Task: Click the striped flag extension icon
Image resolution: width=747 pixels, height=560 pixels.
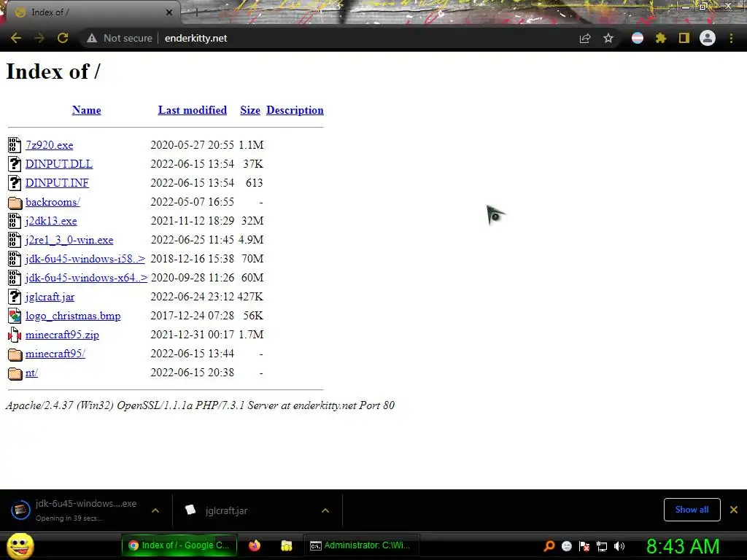Action: click(x=638, y=38)
